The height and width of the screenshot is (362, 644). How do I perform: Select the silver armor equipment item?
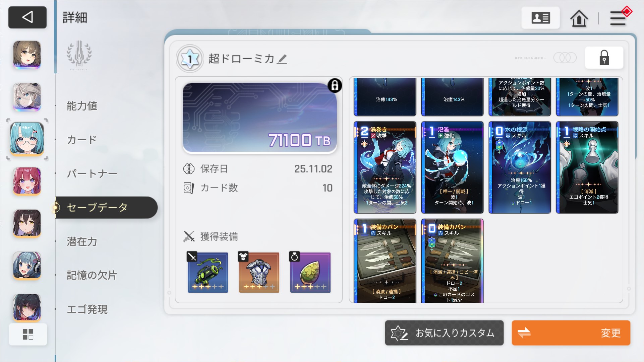tap(259, 272)
